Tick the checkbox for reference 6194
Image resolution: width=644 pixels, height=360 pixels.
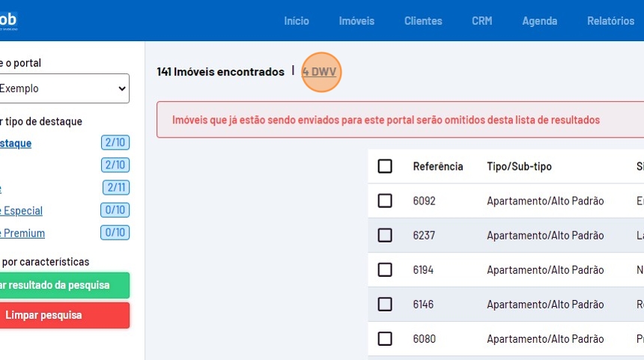pos(385,269)
